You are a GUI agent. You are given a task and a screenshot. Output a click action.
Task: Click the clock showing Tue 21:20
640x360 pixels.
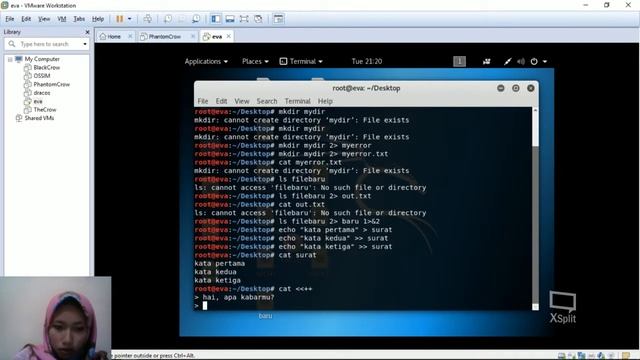(367, 61)
